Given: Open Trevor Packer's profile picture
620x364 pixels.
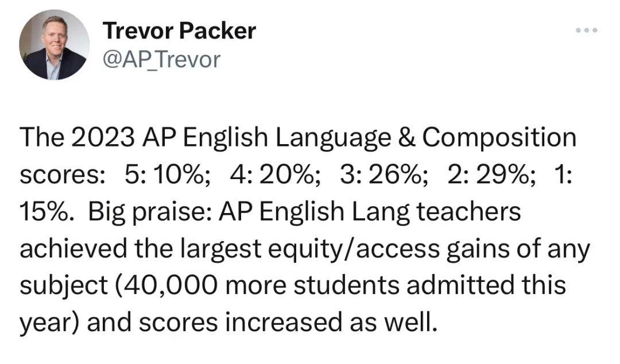Looking at the screenshot, I should point(54,45).
